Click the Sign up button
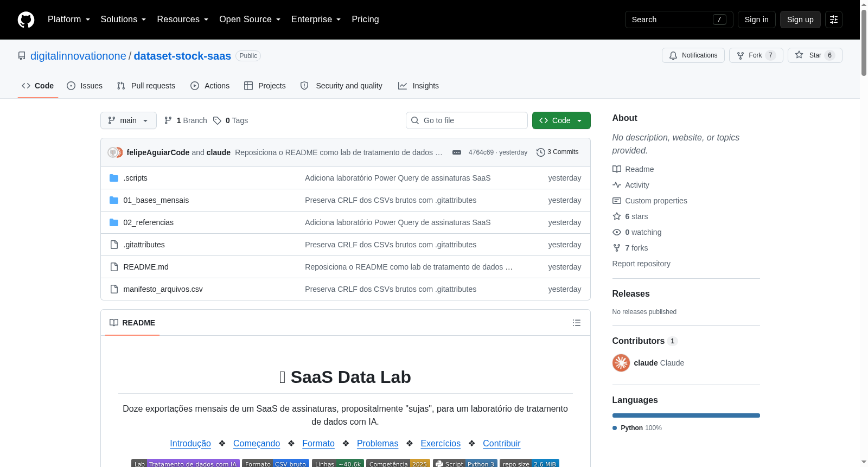Screen dimensions: 868x467 (x=800, y=20)
